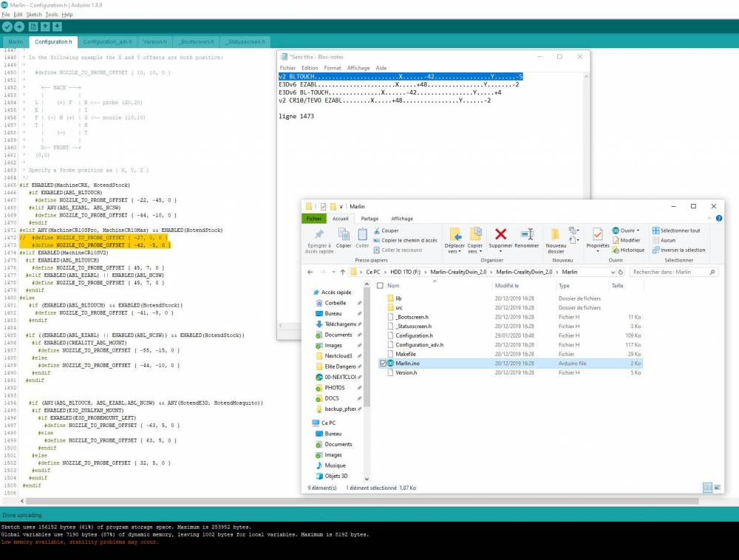Toggle the select-all checkbox beside Nom

click(x=381, y=285)
